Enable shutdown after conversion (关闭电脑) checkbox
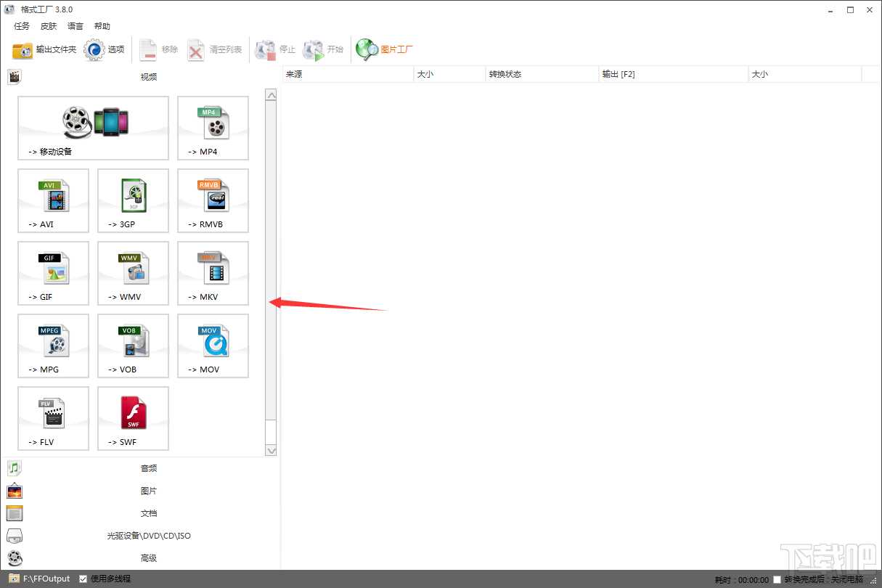 click(777, 579)
